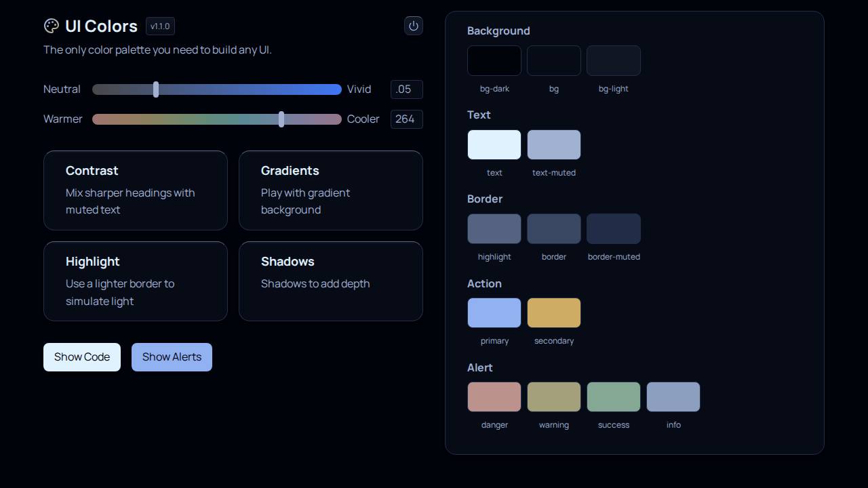Click inside the Vivid value field
Viewport: 868px width, 488px height.
pos(406,89)
